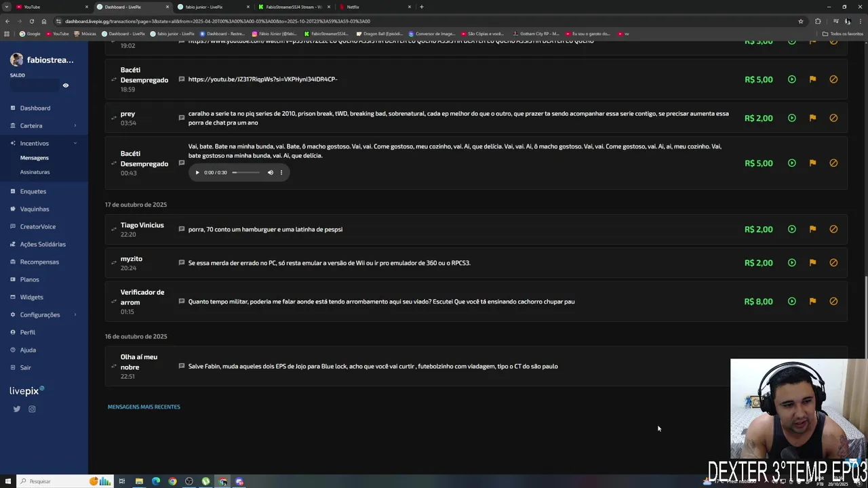Flag the myzito message
This screenshot has height=488, width=868.
click(812, 262)
